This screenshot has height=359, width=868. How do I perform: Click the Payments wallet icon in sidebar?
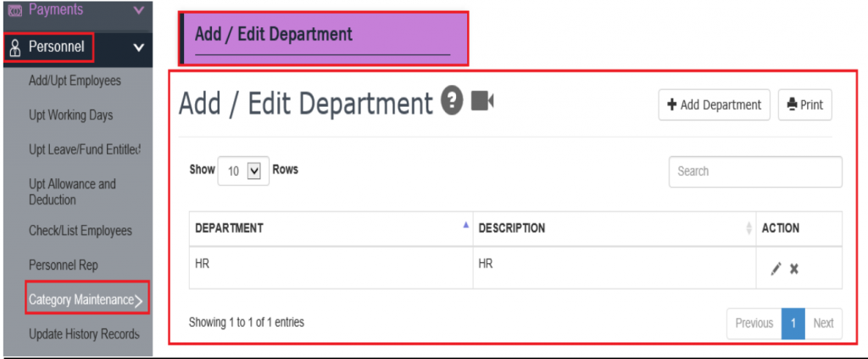14,10
